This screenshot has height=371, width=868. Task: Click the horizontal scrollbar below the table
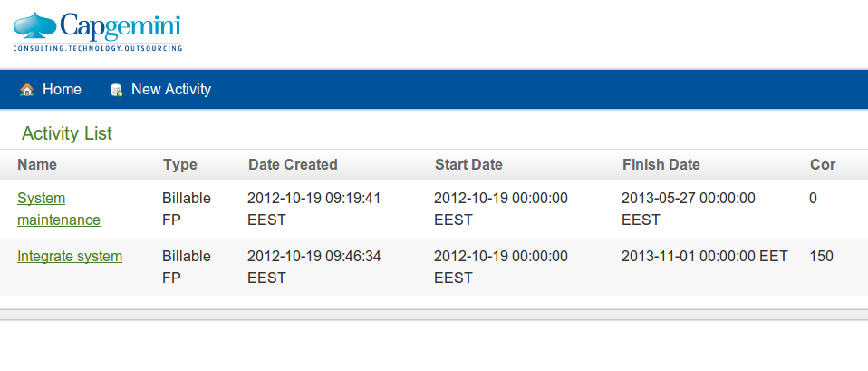[x=434, y=315]
